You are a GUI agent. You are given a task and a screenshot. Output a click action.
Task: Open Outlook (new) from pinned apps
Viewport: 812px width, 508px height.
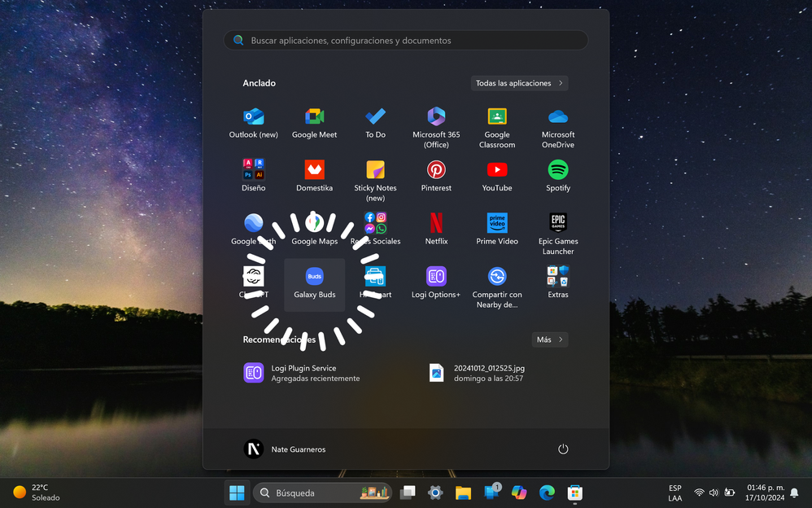click(253, 124)
